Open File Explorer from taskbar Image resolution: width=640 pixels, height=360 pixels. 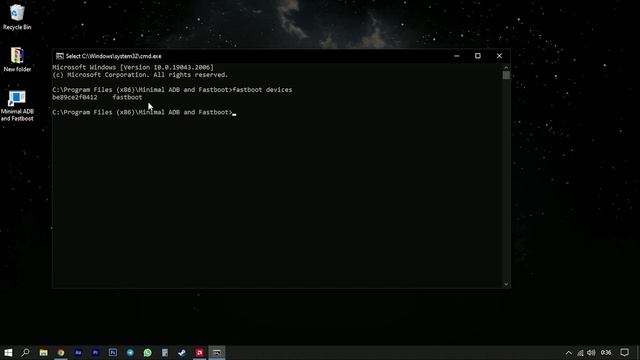point(43,352)
